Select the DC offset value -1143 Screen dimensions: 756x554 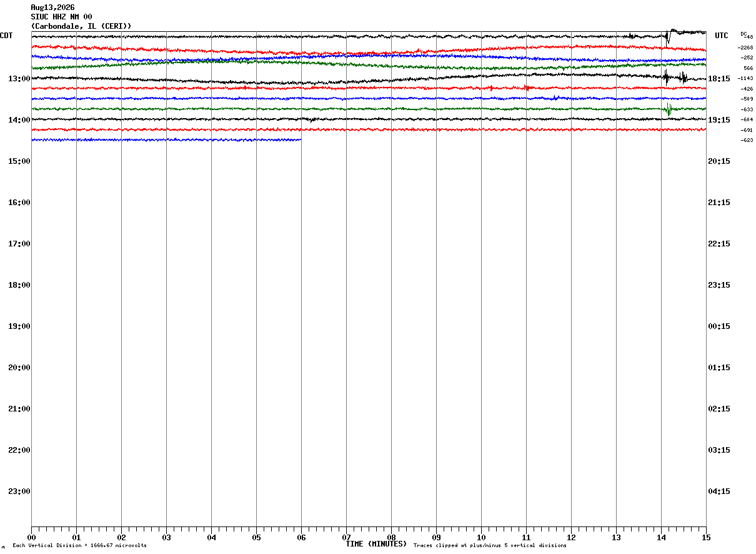tap(745, 78)
